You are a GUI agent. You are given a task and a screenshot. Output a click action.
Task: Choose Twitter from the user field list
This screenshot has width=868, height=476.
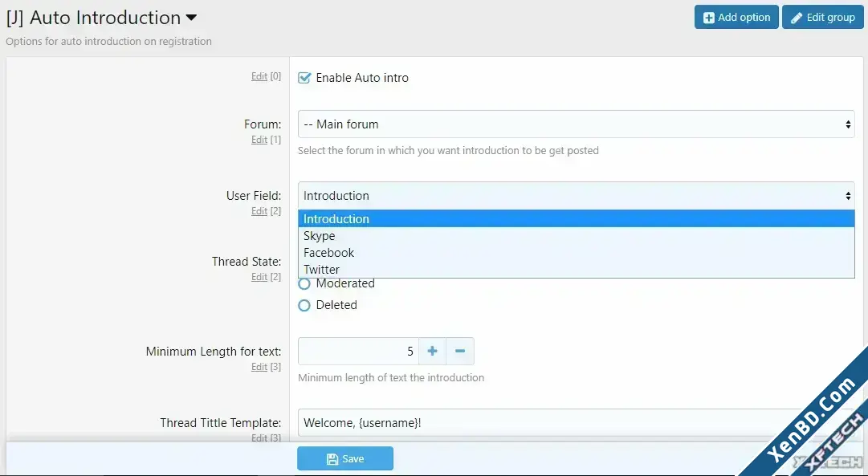click(x=577, y=270)
